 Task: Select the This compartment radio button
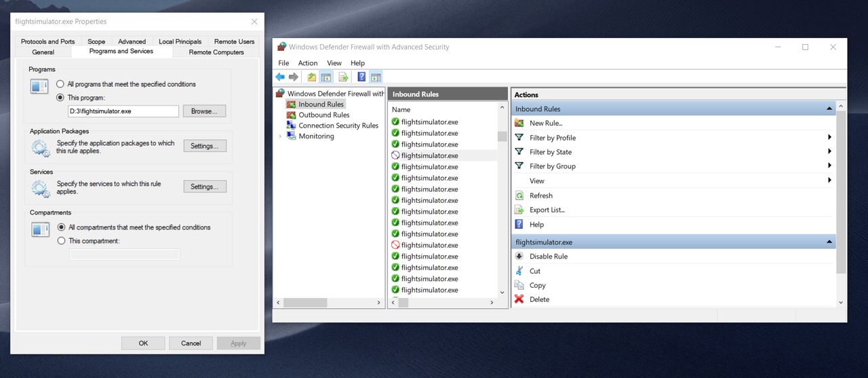pos(62,241)
